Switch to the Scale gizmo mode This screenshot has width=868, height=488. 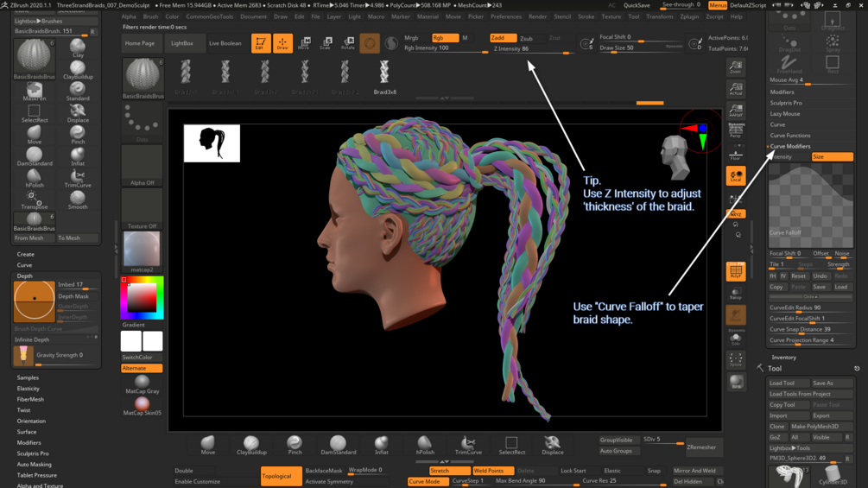[x=326, y=43]
